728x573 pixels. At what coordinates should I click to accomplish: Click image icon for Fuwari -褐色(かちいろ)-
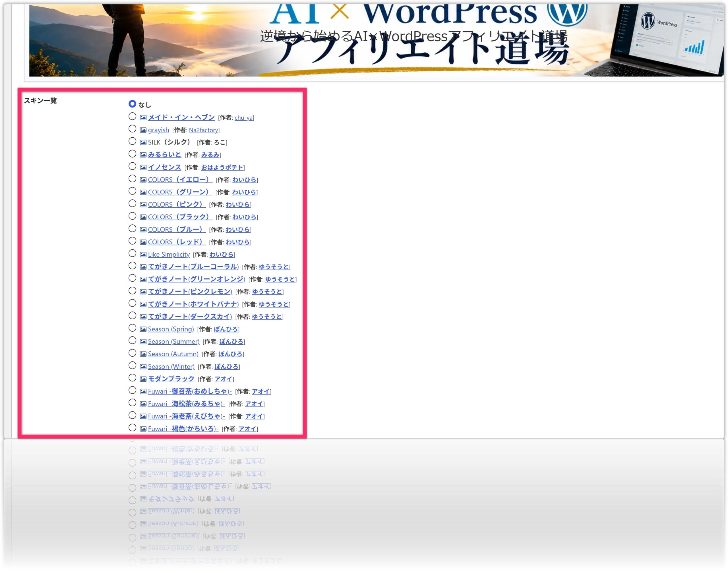[x=143, y=429]
